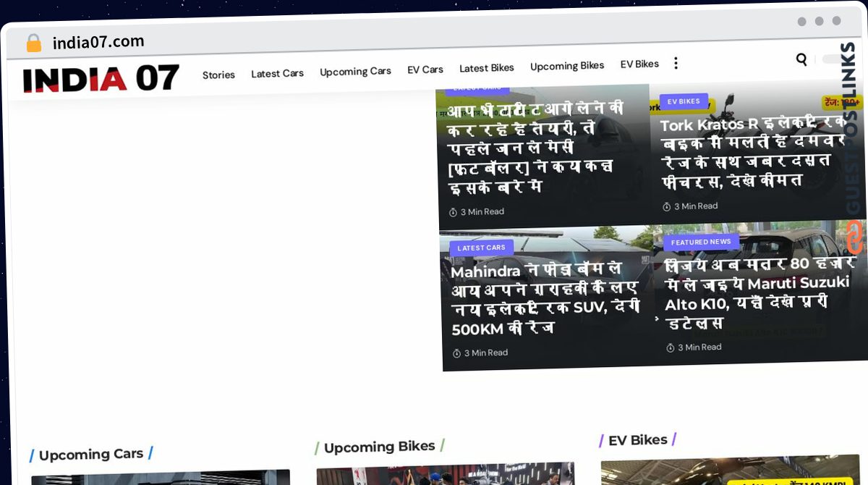The width and height of the screenshot is (868, 485).
Task: Select EV Cars in the navigation bar
Action: click(x=425, y=69)
